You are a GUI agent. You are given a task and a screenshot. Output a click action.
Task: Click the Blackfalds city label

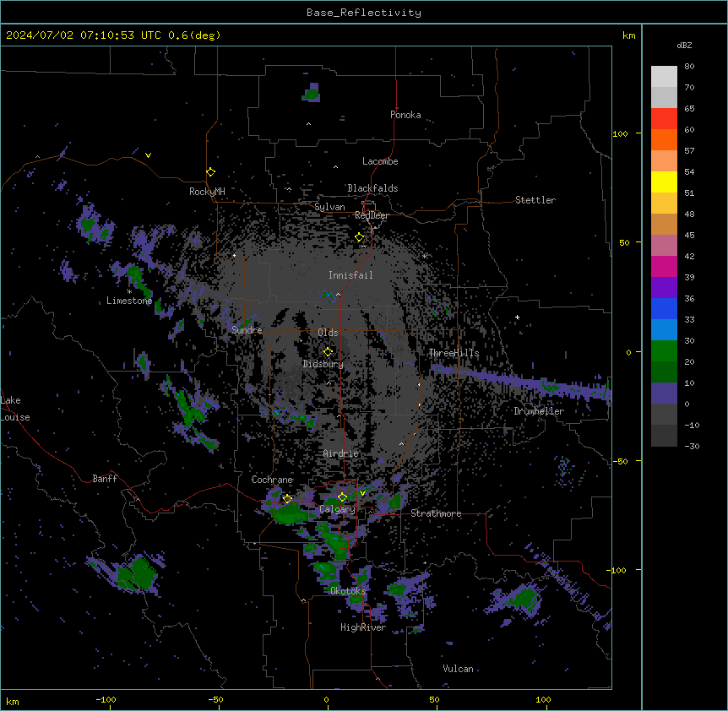(x=372, y=188)
